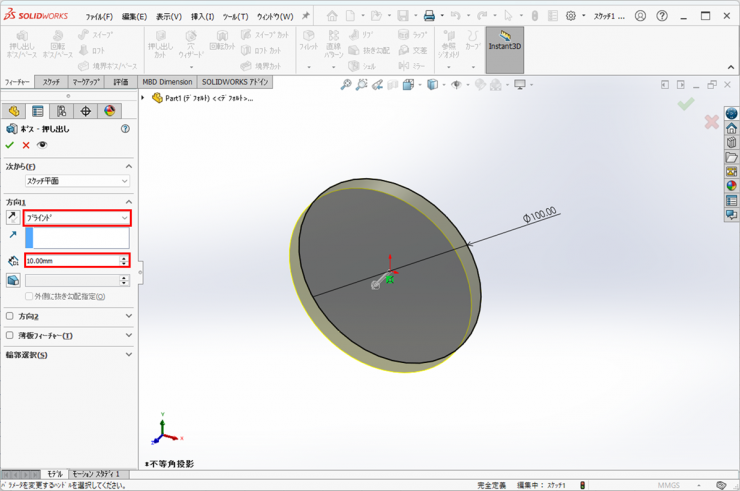Open the スケッチ平面 start condition dropdown
The height and width of the screenshot is (491, 740).
77,182
